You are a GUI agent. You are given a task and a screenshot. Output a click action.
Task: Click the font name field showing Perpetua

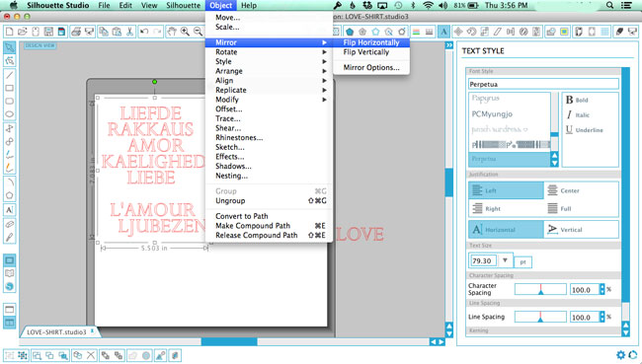point(543,84)
